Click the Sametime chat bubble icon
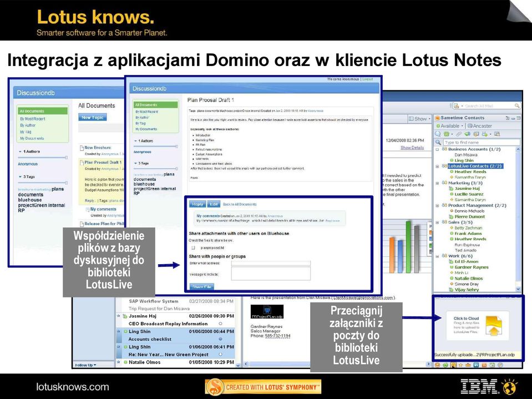The width and height of the screenshot is (532, 399). (438, 134)
